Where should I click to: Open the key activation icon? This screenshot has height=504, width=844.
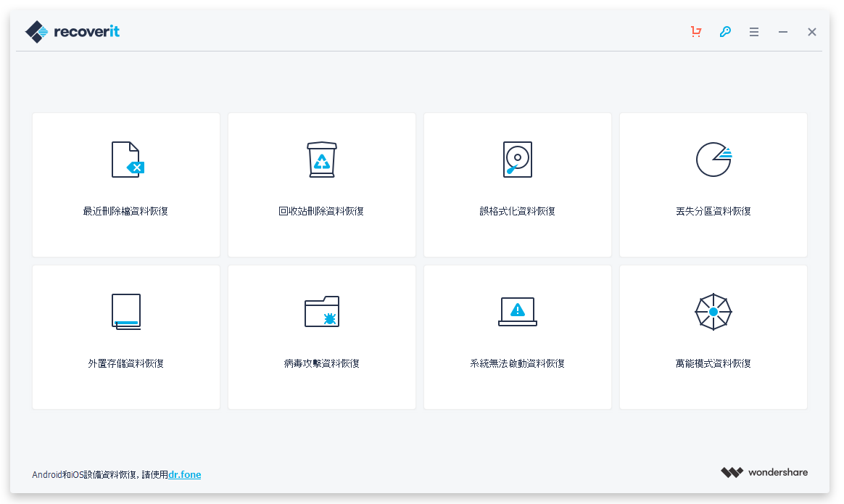725,32
